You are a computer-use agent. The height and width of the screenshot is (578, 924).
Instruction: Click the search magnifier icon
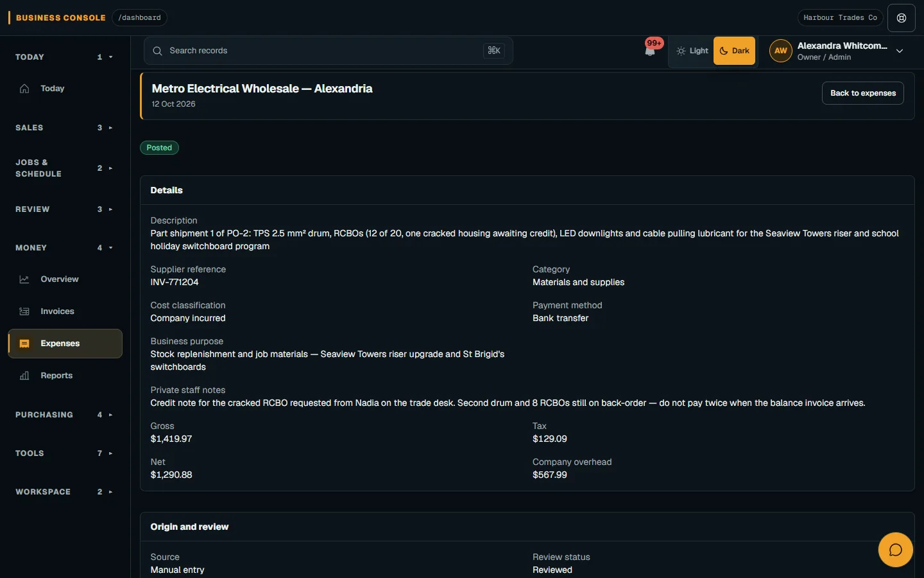pyautogui.click(x=157, y=51)
